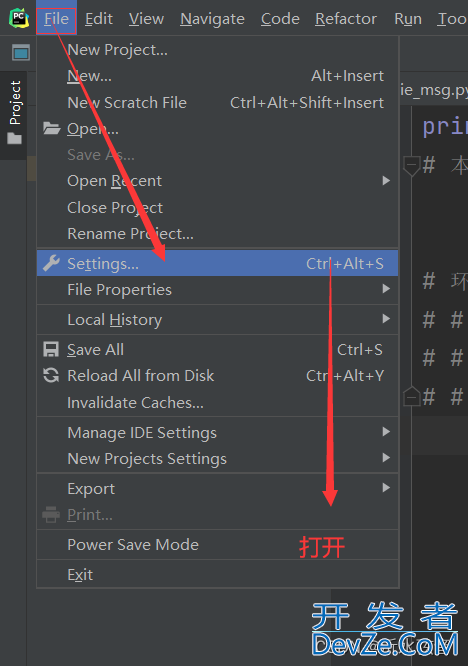Click the reload arrows icon
Screen dimensions: 468x666
pyautogui.click(x=51, y=375)
